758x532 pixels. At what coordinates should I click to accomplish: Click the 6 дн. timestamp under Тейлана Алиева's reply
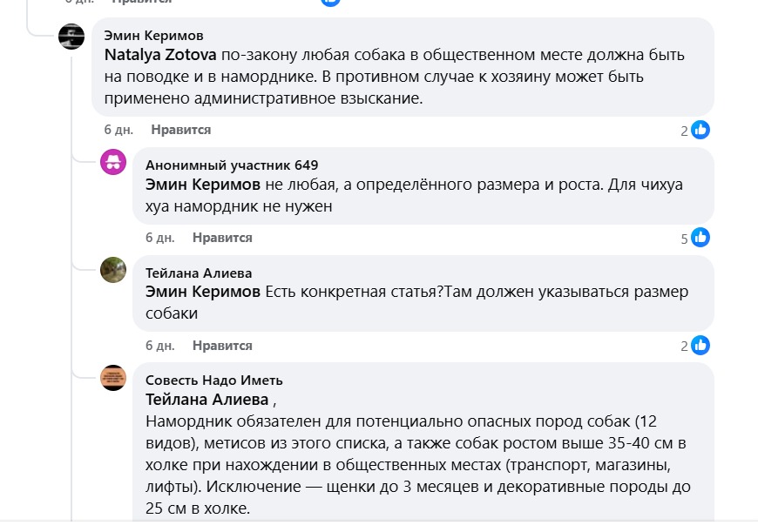[x=160, y=345]
